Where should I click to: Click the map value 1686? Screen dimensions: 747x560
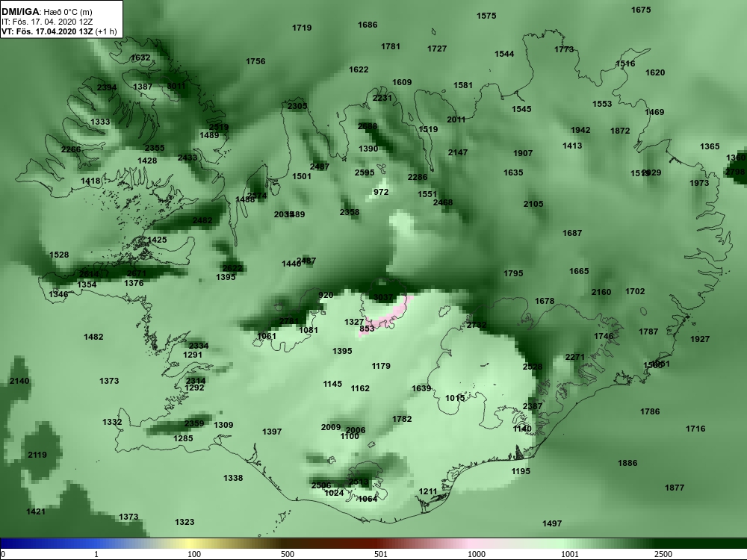[x=368, y=25]
